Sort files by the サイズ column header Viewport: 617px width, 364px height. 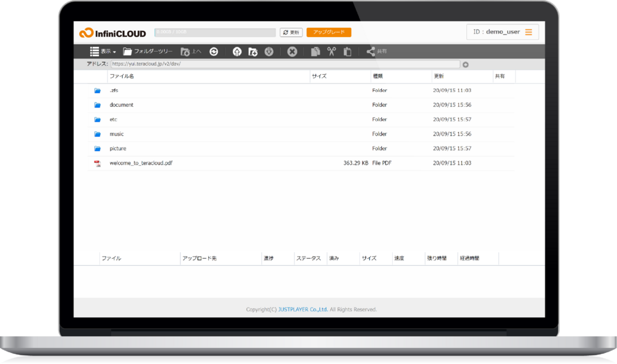[x=320, y=76]
